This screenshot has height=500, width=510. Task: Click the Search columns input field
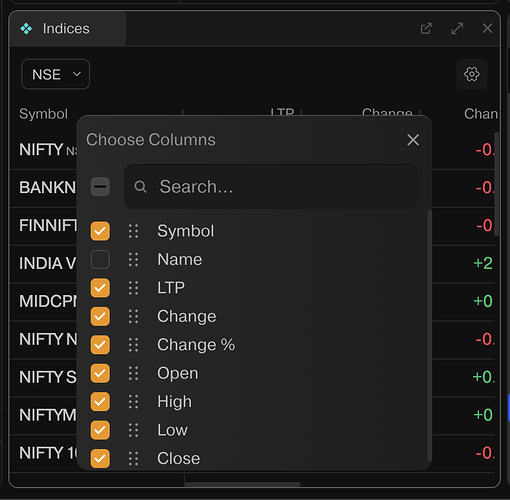271,187
